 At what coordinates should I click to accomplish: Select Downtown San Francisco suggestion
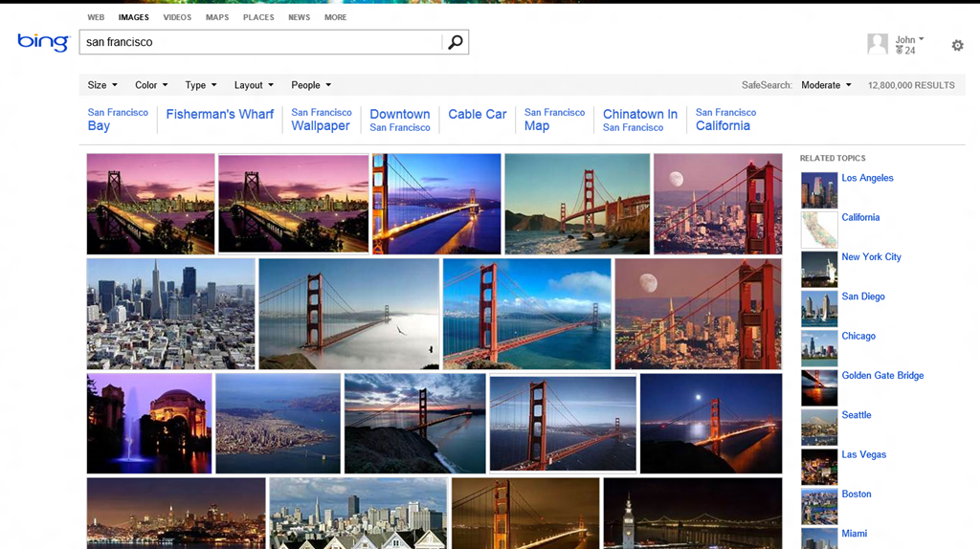click(x=400, y=120)
